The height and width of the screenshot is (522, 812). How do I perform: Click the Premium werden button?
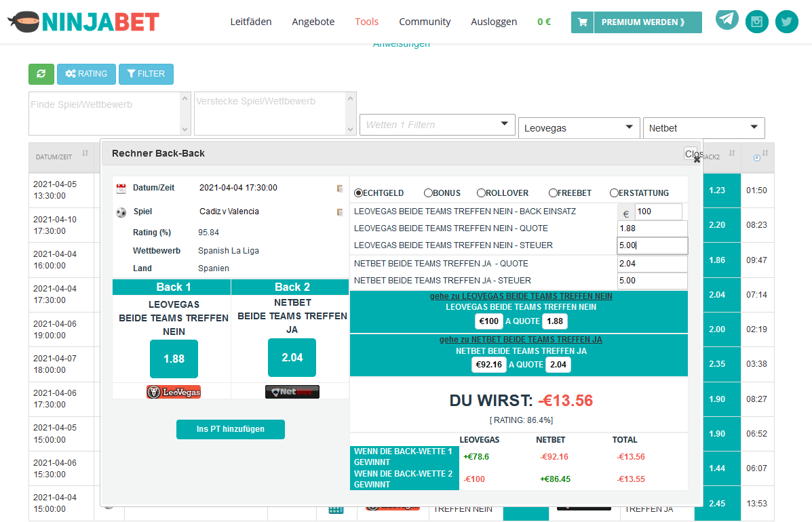(x=648, y=22)
